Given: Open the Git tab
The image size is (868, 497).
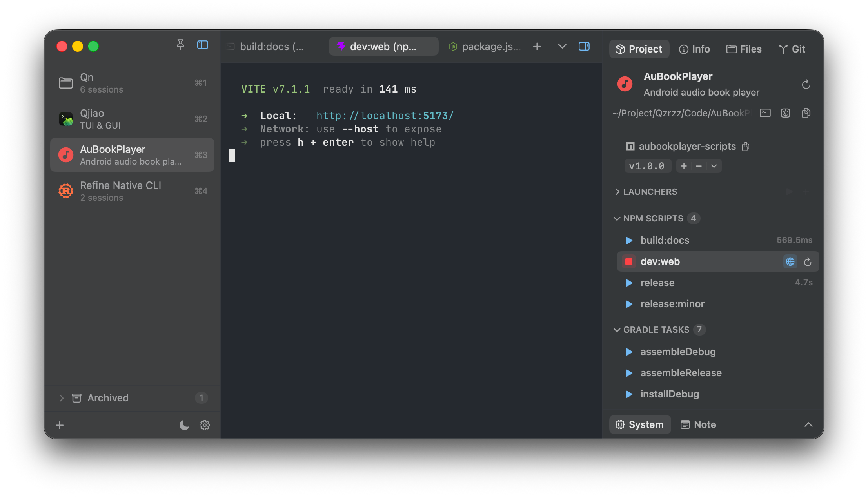Looking at the screenshot, I should tap(792, 49).
